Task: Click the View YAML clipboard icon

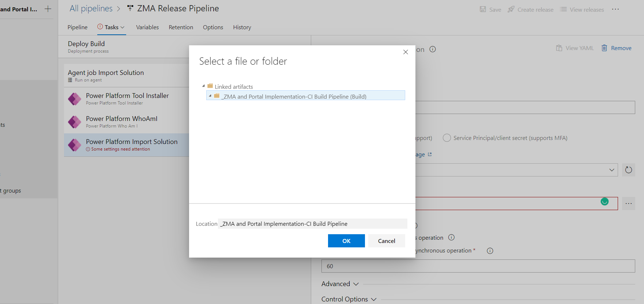Action: [x=559, y=48]
